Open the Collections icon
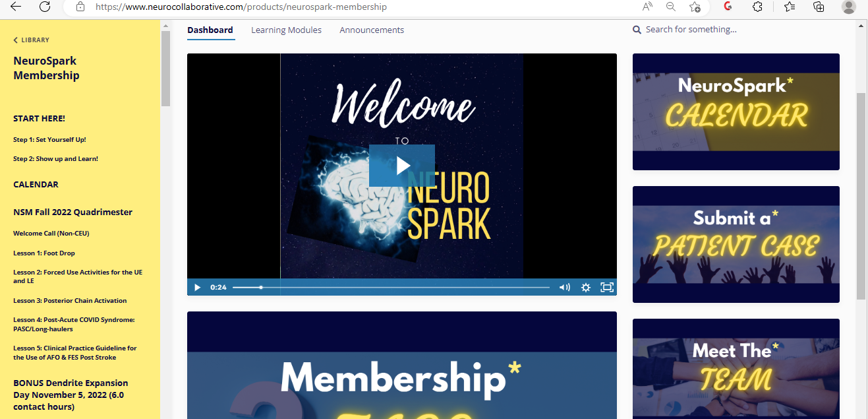The height and width of the screenshot is (419, 868). tap(819, 7)
